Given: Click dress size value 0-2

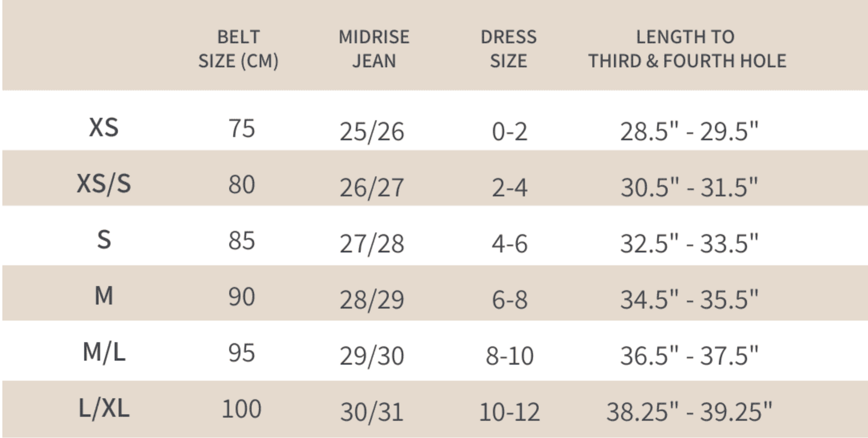Looking at the screenshot, I should tap(509, 132).
